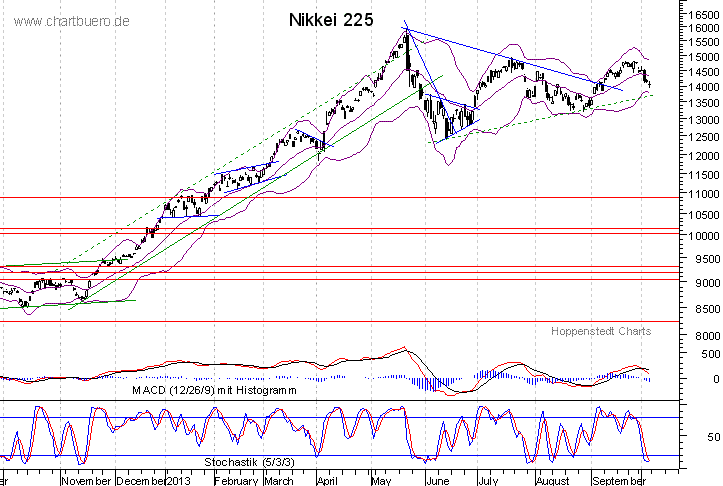Click the April label on time axis
This screenshot has height=486, width=723.
[327, 480]
